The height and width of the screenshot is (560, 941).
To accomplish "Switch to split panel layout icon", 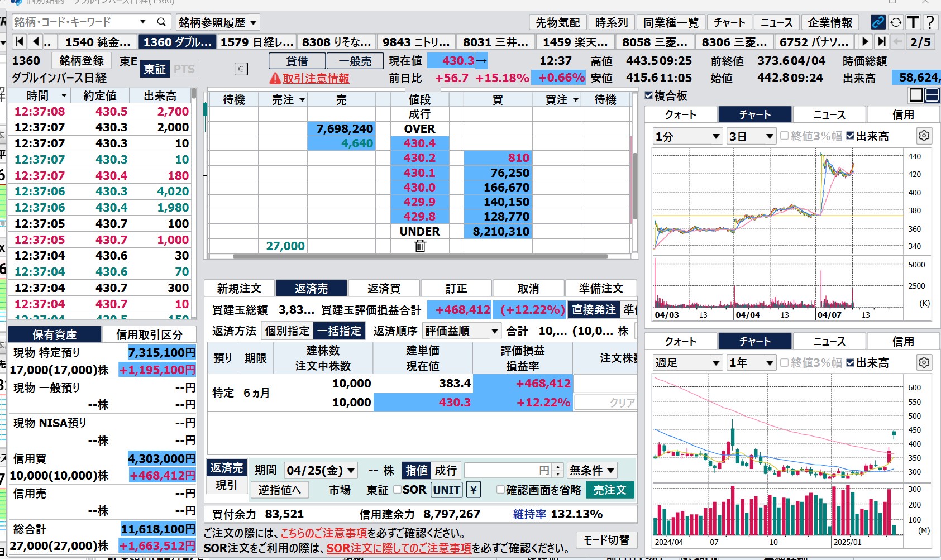I will (x=932, y=95).
